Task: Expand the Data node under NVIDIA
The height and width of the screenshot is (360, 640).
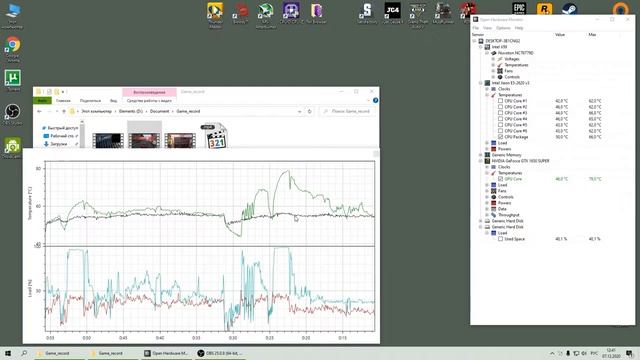Action: [x=487, y=209]
